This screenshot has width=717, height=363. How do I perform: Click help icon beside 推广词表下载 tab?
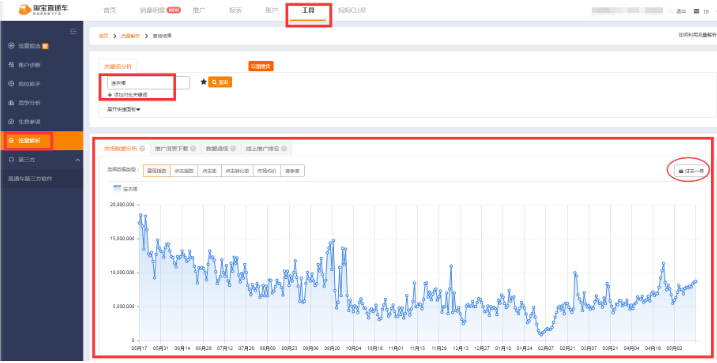(193, 149)
